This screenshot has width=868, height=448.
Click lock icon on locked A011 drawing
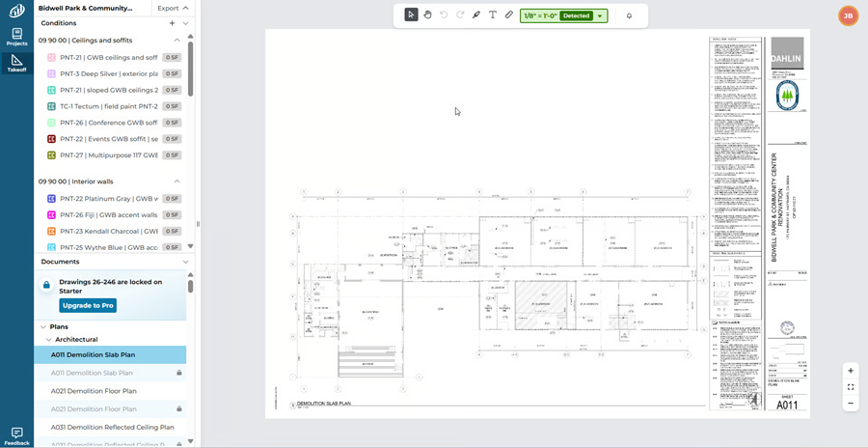click(178, 373)
